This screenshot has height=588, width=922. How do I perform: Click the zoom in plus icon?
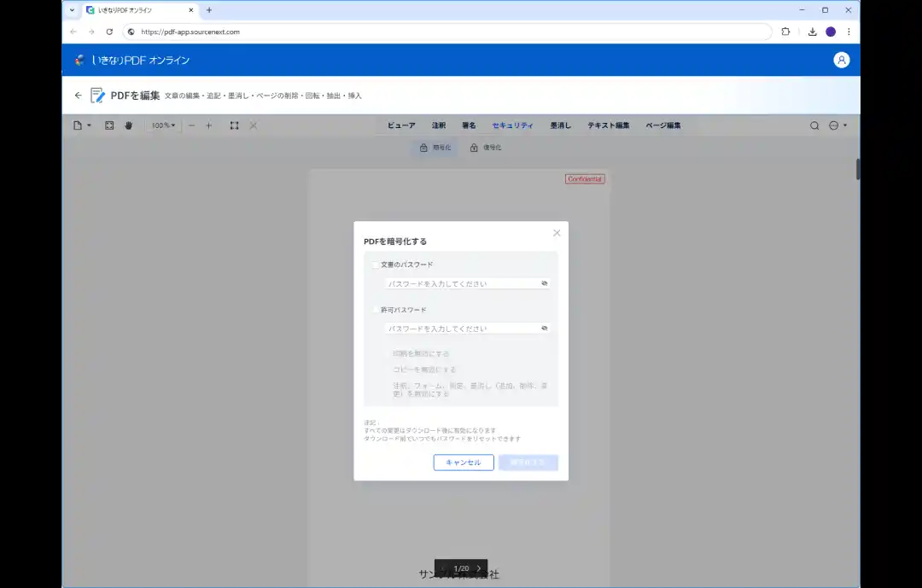(208, 125)
